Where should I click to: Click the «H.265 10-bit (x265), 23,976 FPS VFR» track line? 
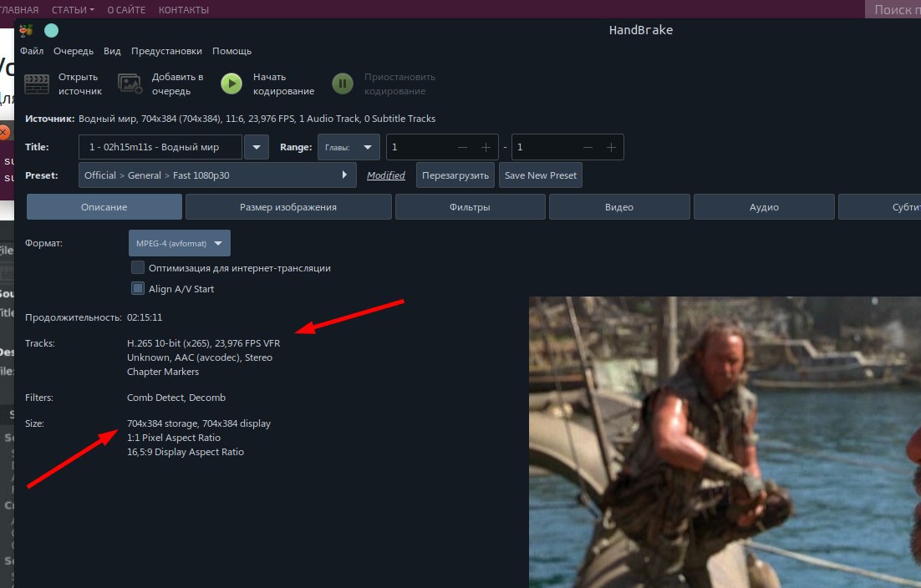[x=203, y=343]
